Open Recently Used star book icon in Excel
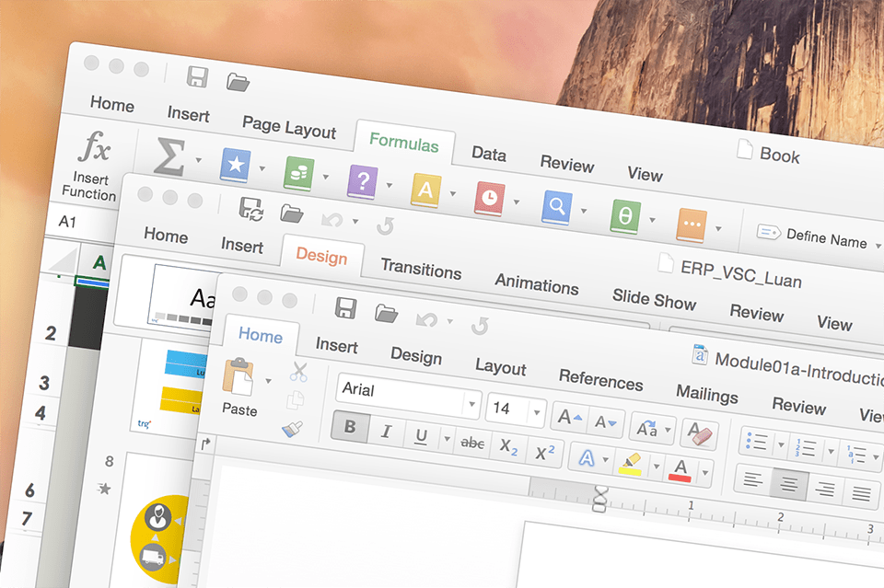Viewport: 884px width, 588px height. point(235,165)
